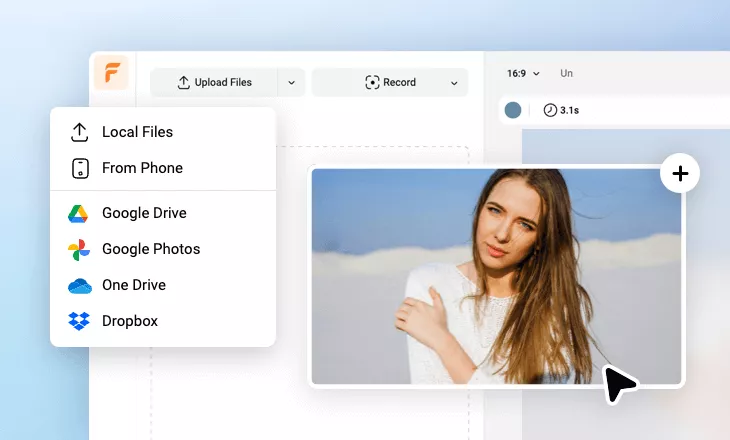Click the 3.1s duration clock icon

(549, 110)
